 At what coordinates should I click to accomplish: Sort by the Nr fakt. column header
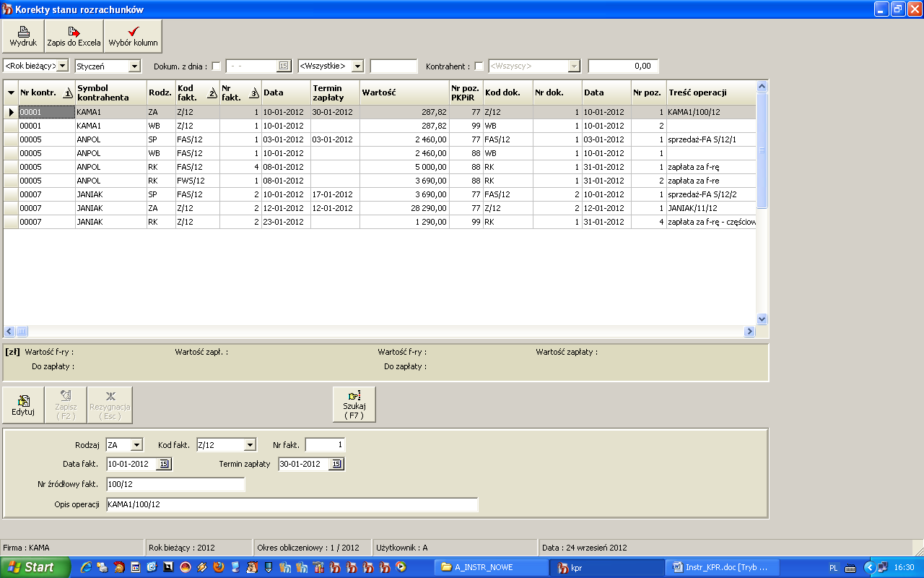tap(240, 92)
